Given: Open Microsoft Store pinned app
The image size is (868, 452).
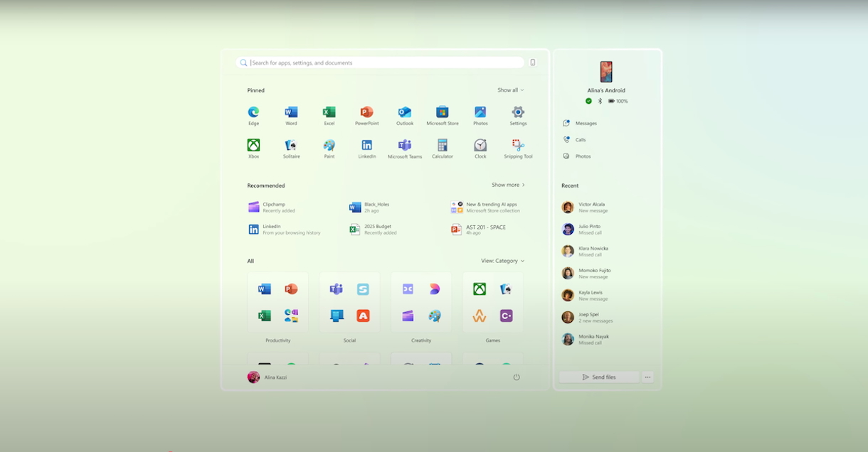Looking at the screenshot, I should (x=443, y=115).
